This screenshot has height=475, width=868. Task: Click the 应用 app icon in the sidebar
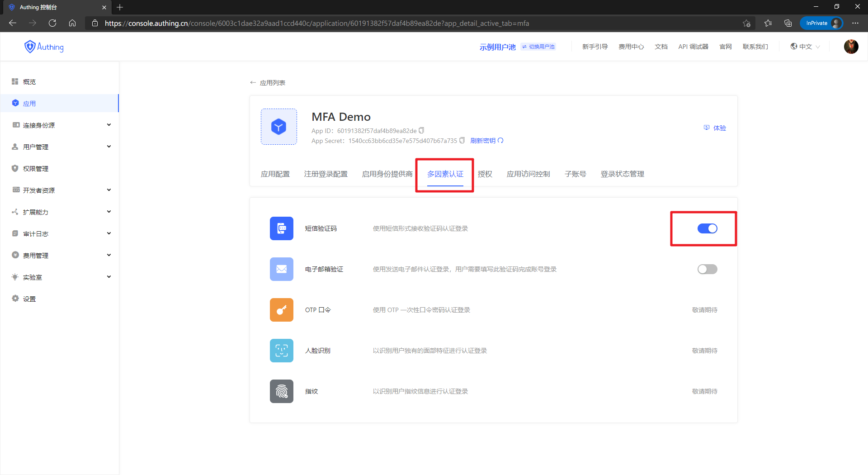[15, 103]
